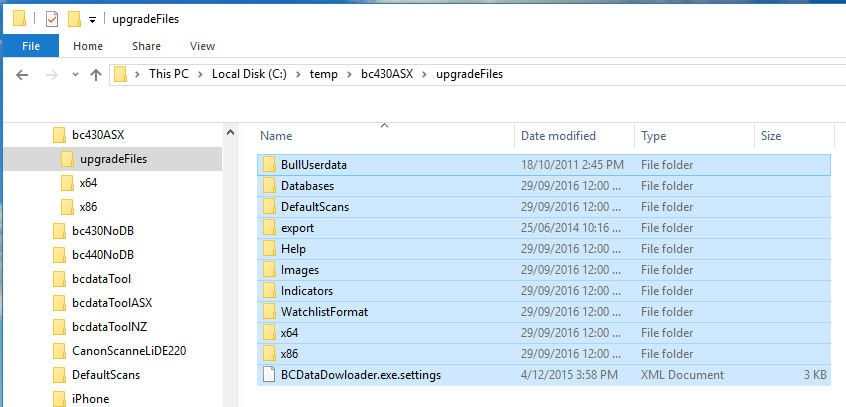
Task: Select bcdataToolNZ in the navigation tree
Action: click(x=110, y=327)
